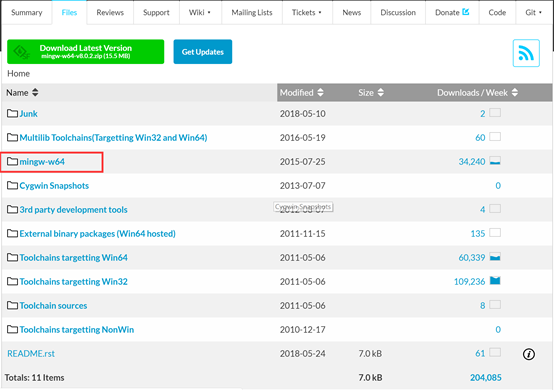Click the Get Updates button
The image size is (554, 390).
tap(203, 52)
